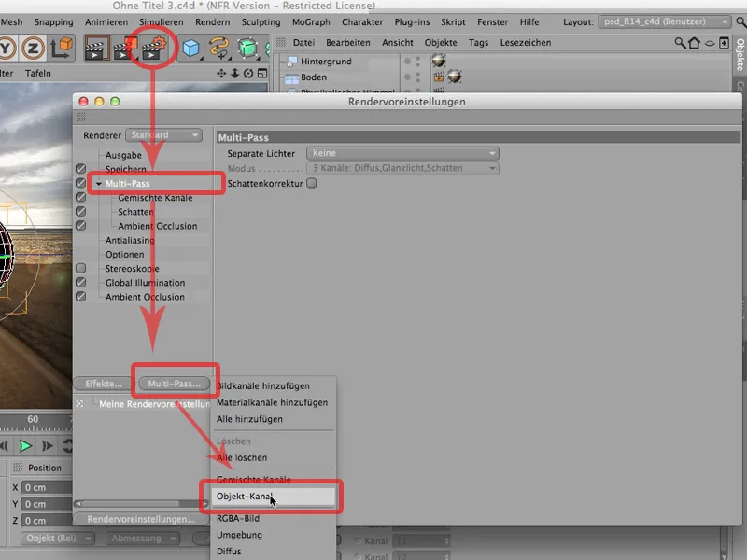
Task: Open the Separate Lichter dropdown
Action: [x=402, y=153]
